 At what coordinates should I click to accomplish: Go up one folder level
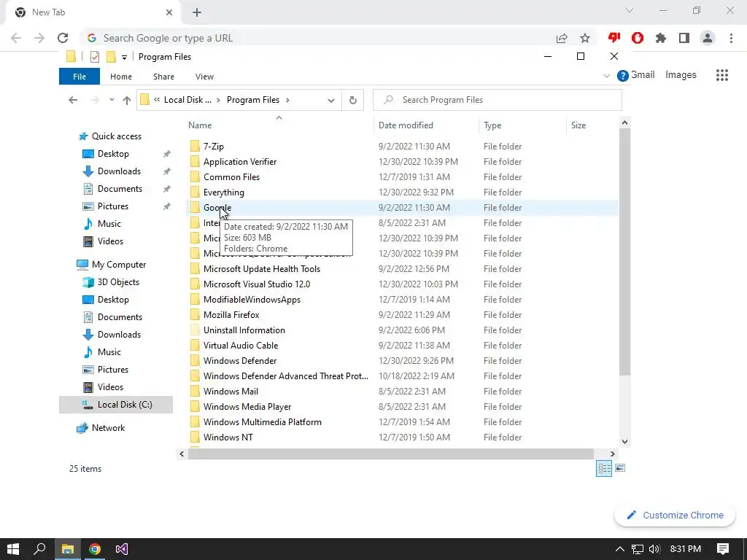(127, 100)
